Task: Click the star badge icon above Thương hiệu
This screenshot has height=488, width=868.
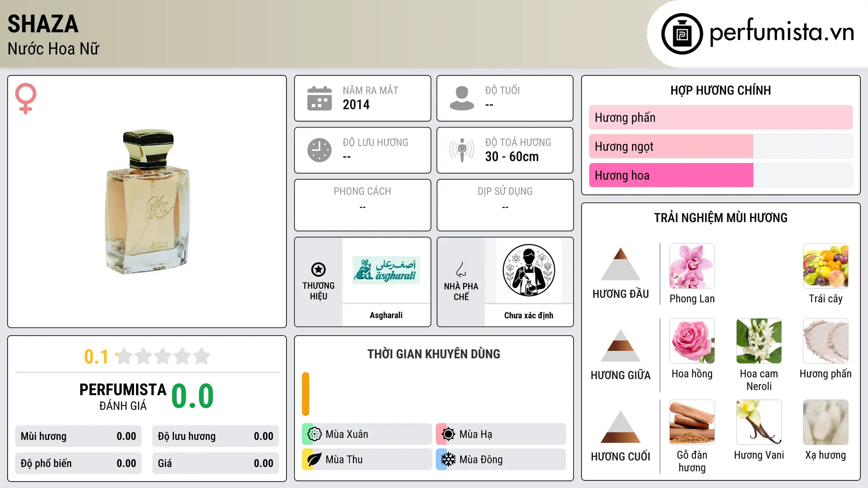Action: [x=318, y=269]
